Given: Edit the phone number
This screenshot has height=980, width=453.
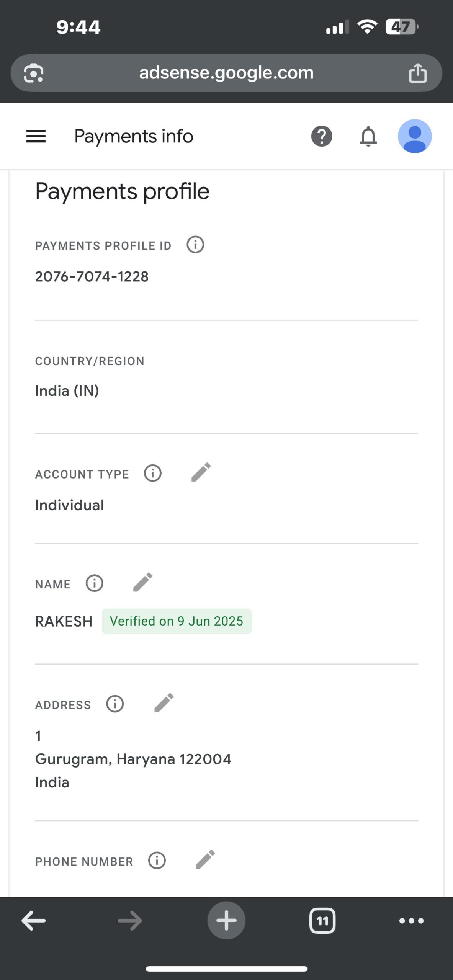Looking at the screenshot, I should pos(205,860).
